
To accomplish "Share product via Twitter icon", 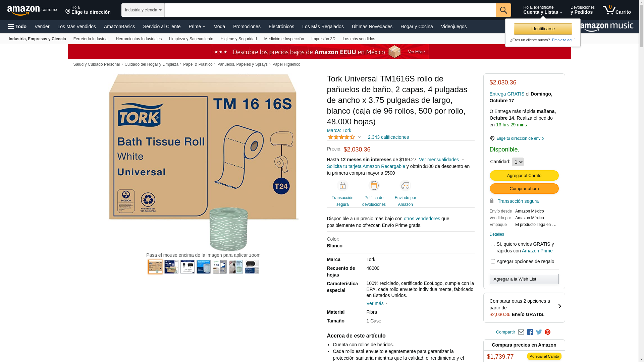I will click(x=539, y=332).
